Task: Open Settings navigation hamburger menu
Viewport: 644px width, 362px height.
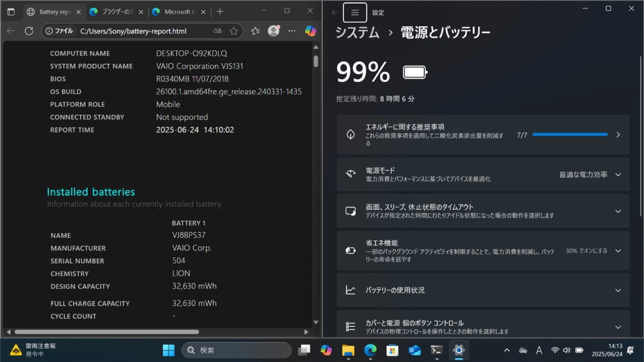Action: pos(355,13)
